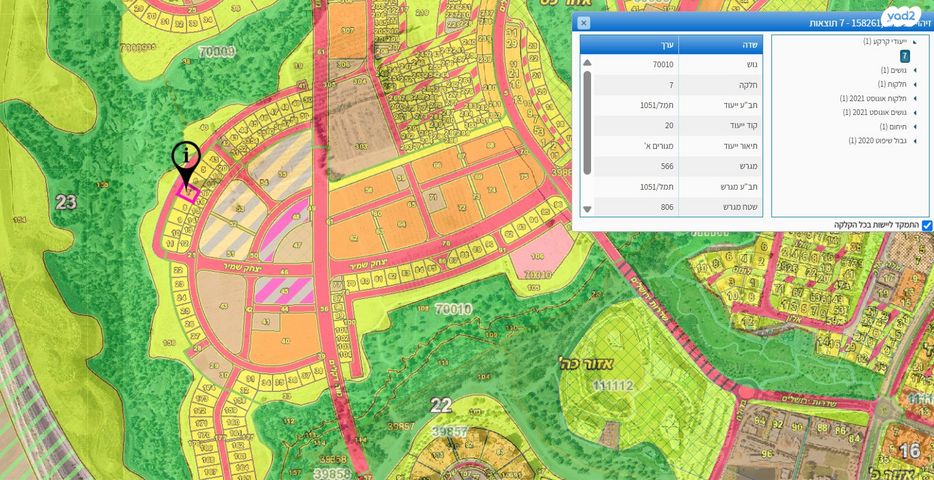Select the 'קוד ייעוד' field cell
Image resolution: width=934 pixels, height=480 pixels.
click(721, 126)
